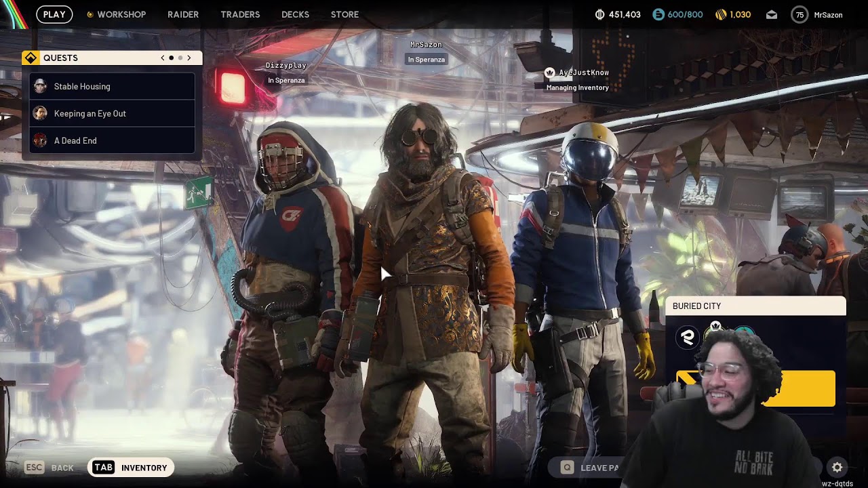Click the gold striped currency icon
This screenshot has height=488, width=868.
point(721,14)
